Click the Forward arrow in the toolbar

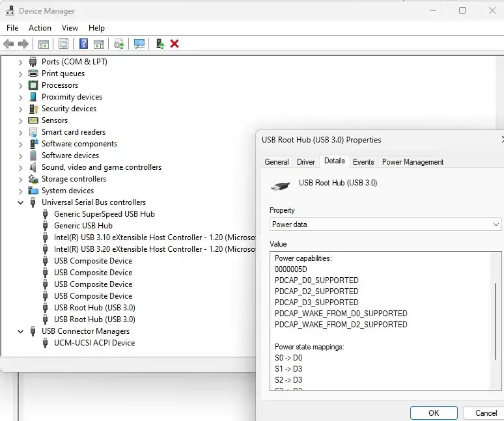pyautogui.click(x=23, y=44)
